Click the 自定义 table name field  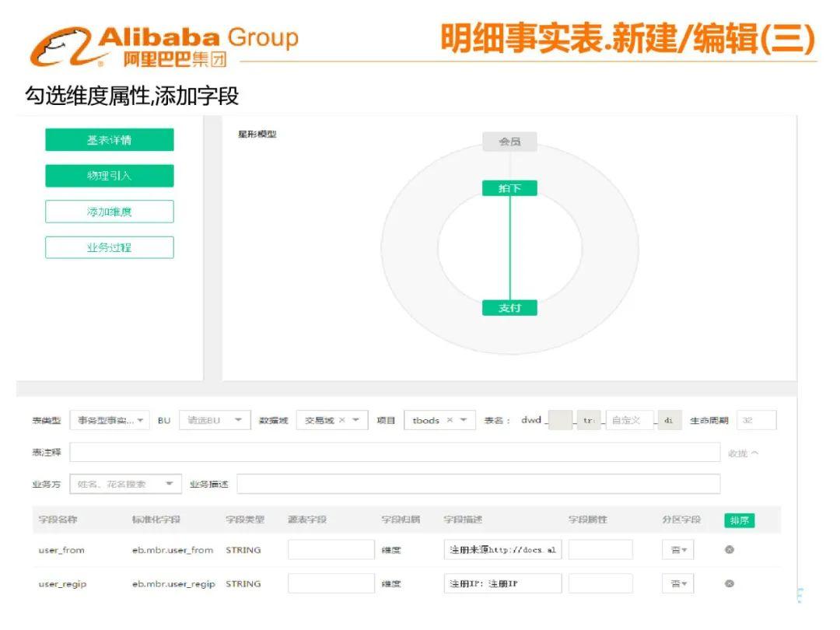tap(629, 421)
